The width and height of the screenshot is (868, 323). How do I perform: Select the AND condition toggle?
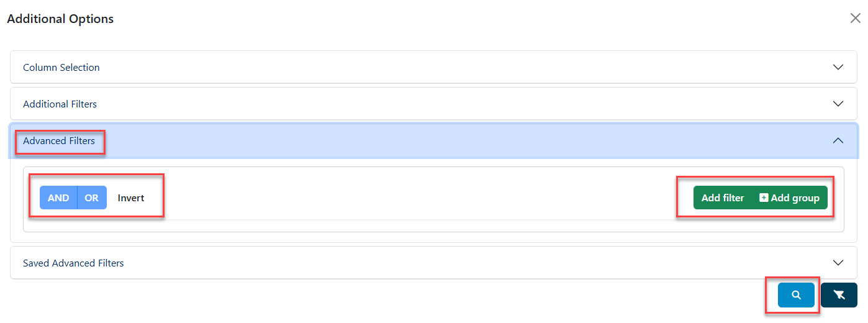click(58, 198)
